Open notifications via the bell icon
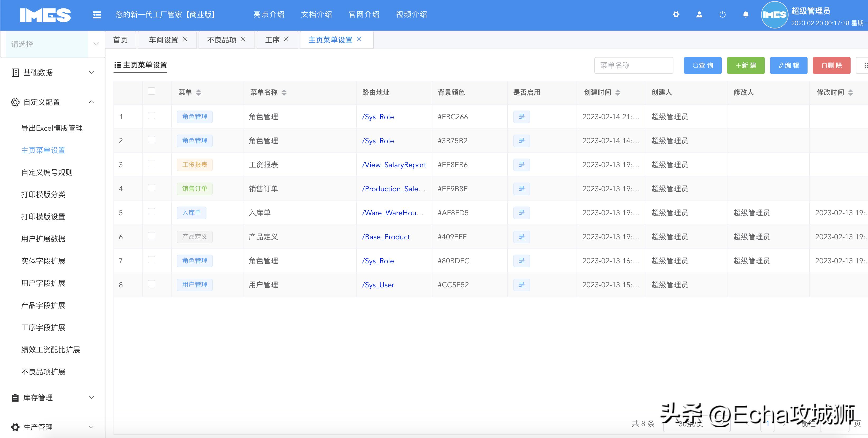Viewport: 868px width, 438px height. [746, 15]
